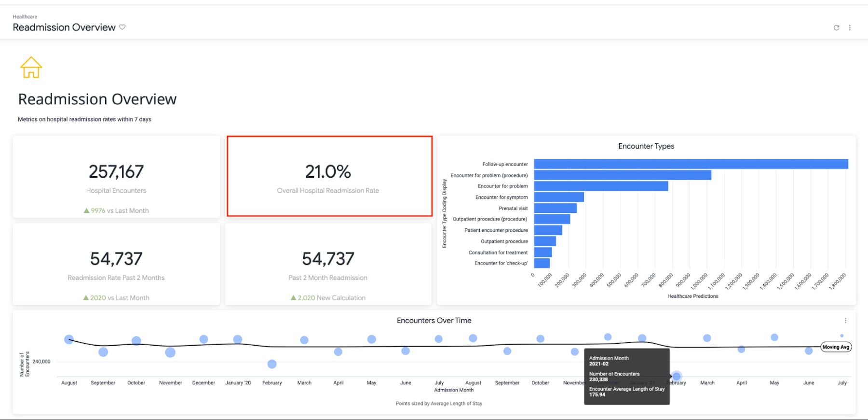This screenshot has width=868, height=420.
Task: Click 54,737 above Readmission Rate Past 2 Months
Action: 116,259
